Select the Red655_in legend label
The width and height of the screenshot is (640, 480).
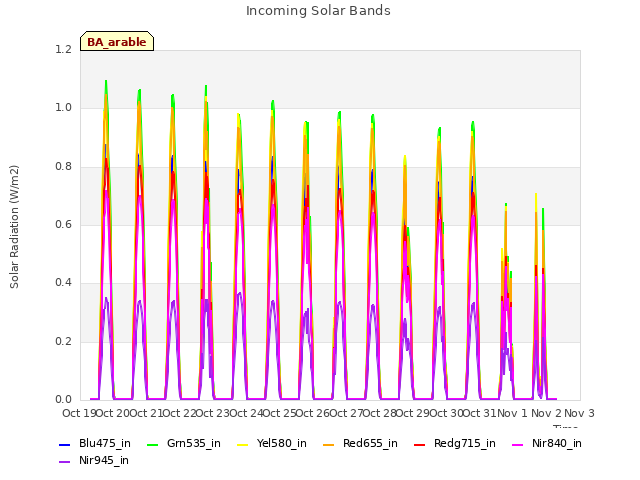point(370,443)
